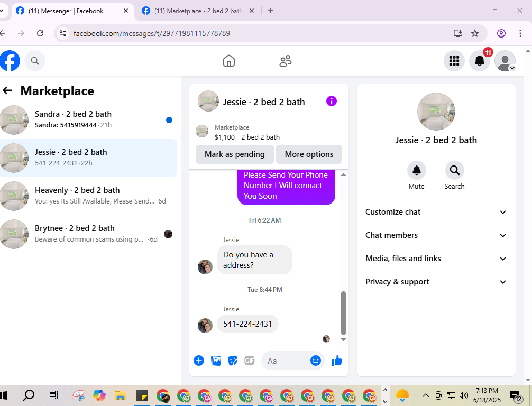The image size is (532, 406).
Task: Open the Friends icon in top bar
Action: [x=286, y=61]
